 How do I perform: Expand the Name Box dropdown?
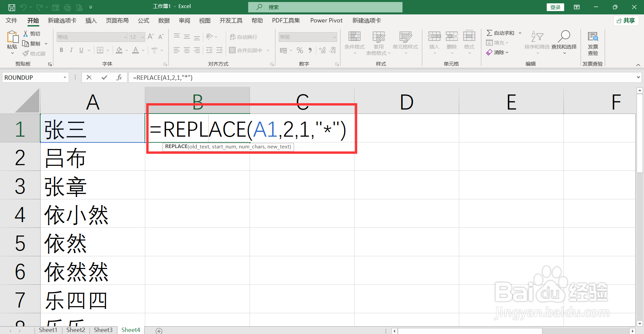pyautogui.click(x=65, y=77)
